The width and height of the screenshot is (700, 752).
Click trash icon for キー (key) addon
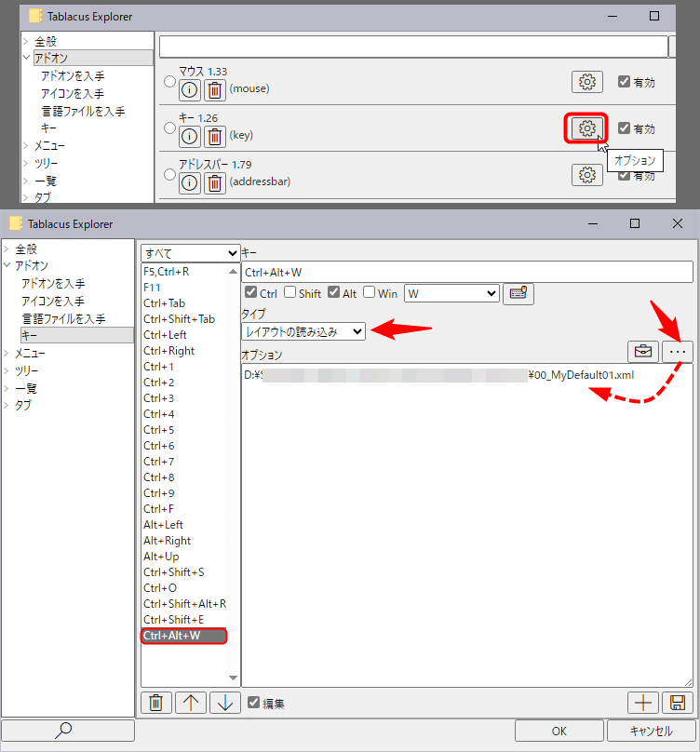(x=215, y=137)
